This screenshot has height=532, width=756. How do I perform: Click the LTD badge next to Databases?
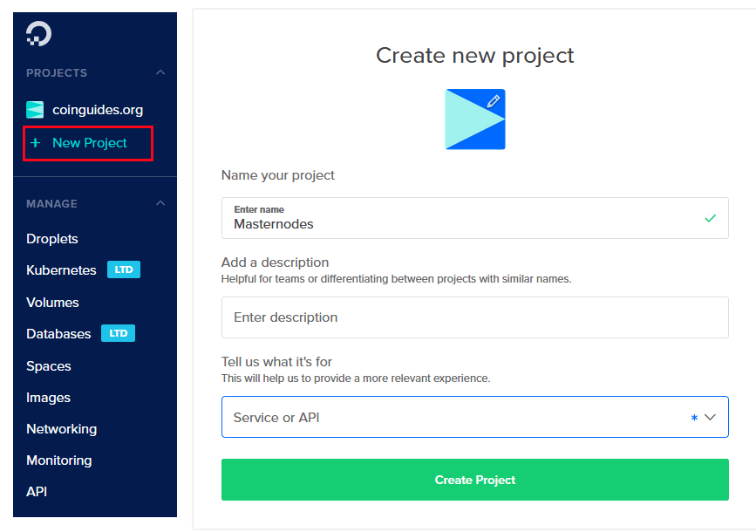(x=118, y=333)
